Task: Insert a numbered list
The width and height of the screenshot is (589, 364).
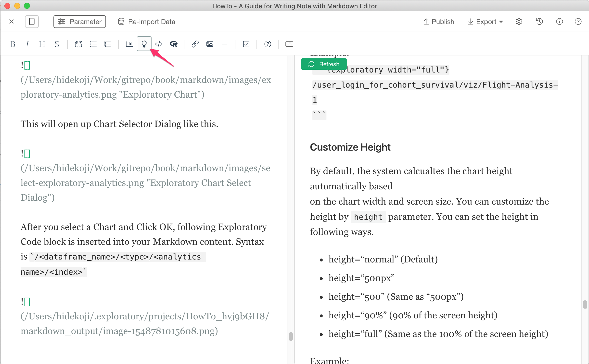Action: pyautogui.click(x=108, y=44)
